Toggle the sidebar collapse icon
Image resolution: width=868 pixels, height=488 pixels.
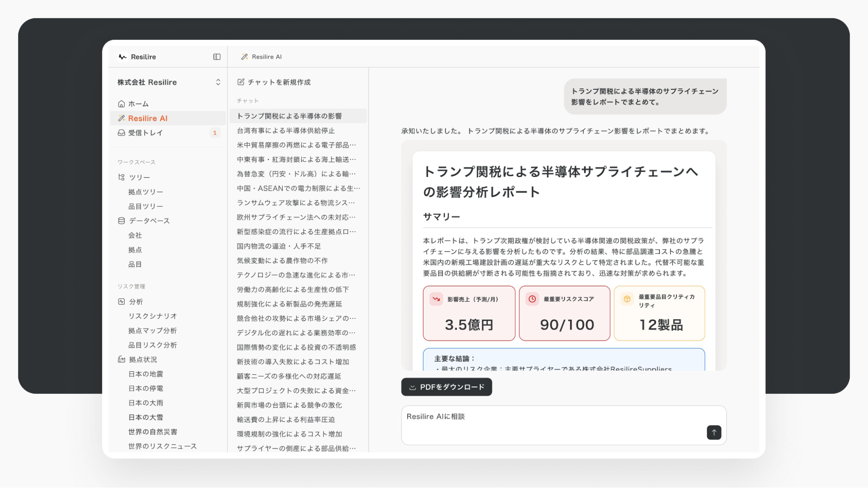(x=217, y=57)
